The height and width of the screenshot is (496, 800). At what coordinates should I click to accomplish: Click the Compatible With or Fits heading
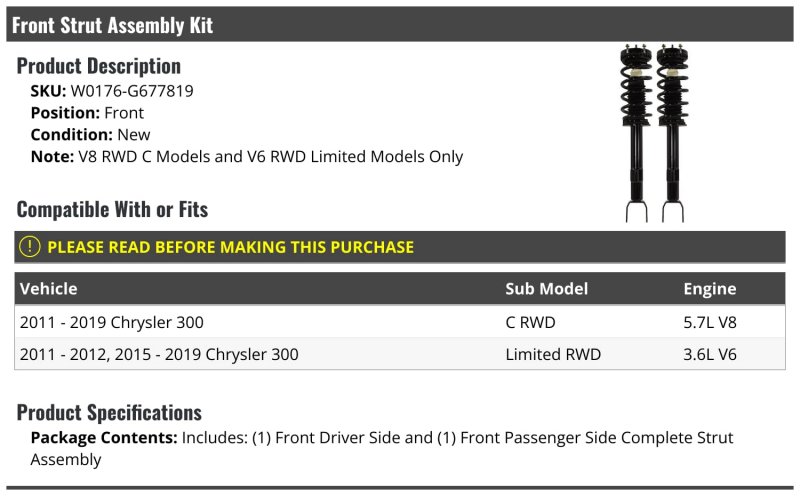[112, 210]
